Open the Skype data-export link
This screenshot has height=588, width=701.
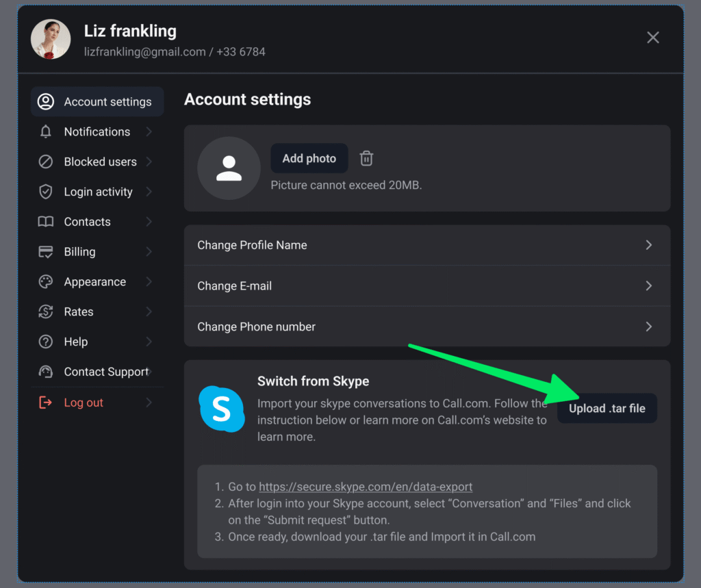point(366,487)
